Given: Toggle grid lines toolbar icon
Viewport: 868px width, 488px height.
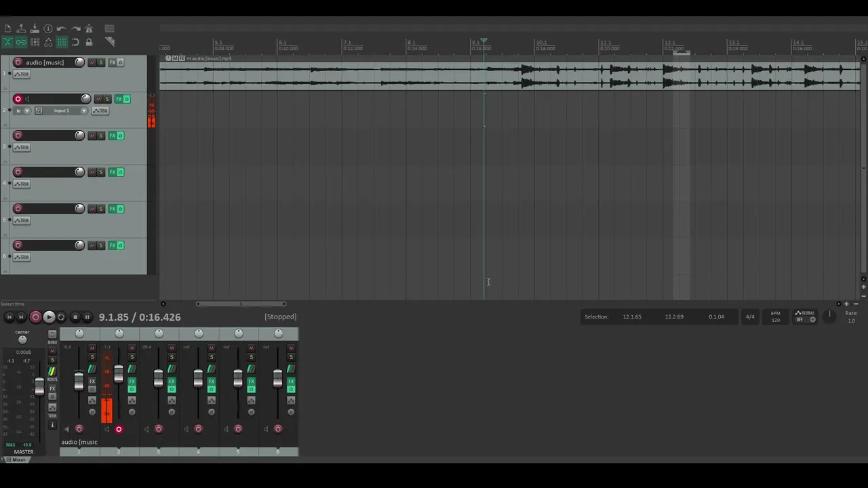Looking at the screenshot, I should pos(62,42).
